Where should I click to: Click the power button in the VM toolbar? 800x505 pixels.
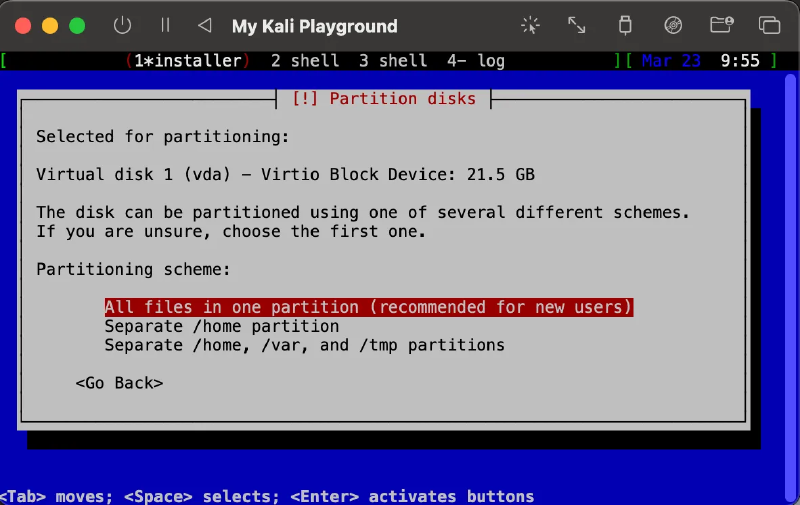click(x=123, y=26)
